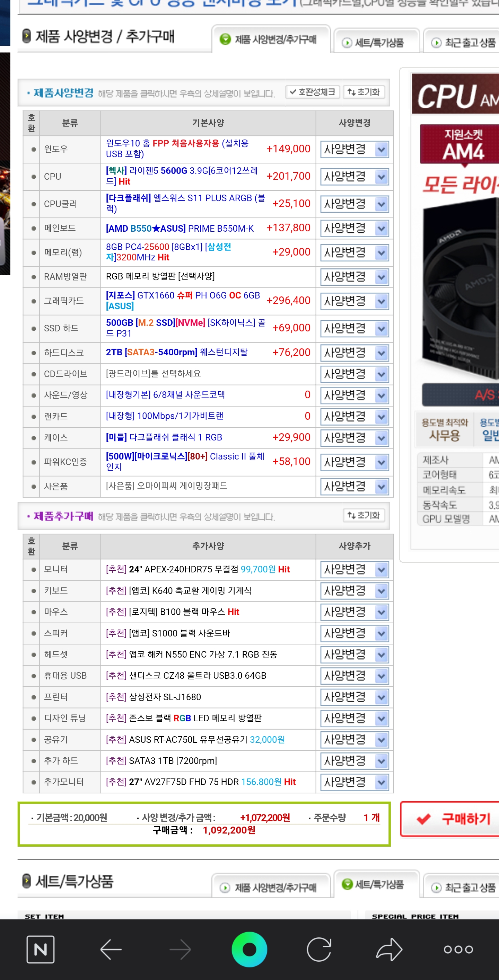Click 초기화 reset in 제품추가구매 section
Screen dimensions: 499x980
(364, 516)
